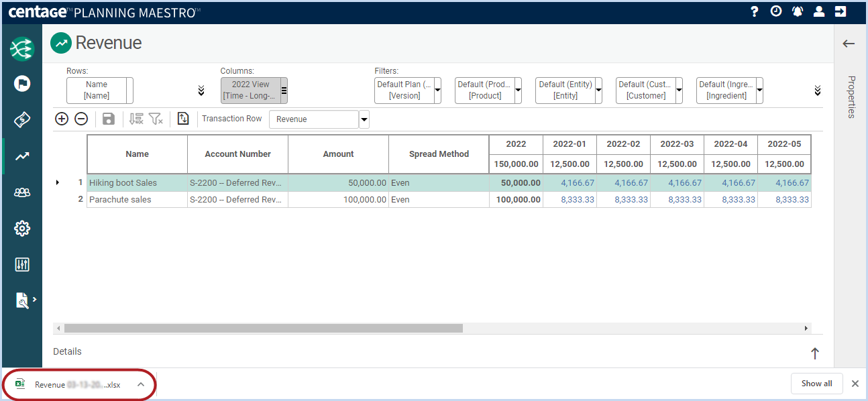Open the Default Customer filter dropdown
This screenshot has width=868, height=401.
679,90
